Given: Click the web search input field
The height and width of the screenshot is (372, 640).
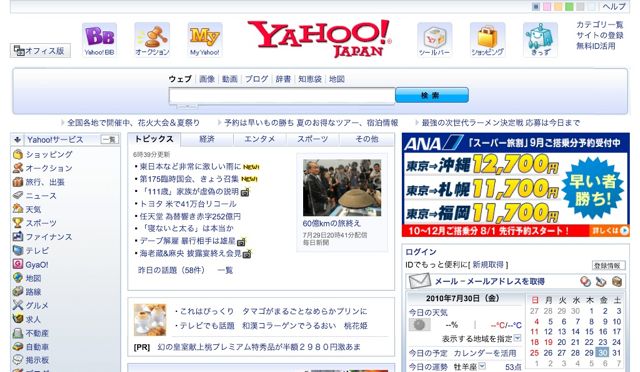Looking at the screenshot, I should tap(282, 96).
